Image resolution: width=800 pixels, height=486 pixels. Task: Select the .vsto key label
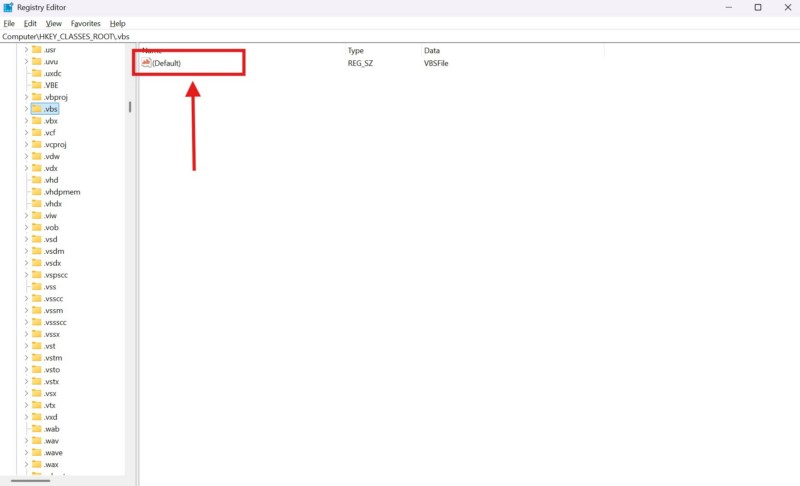pyautogui.click(x=52, y=369)
